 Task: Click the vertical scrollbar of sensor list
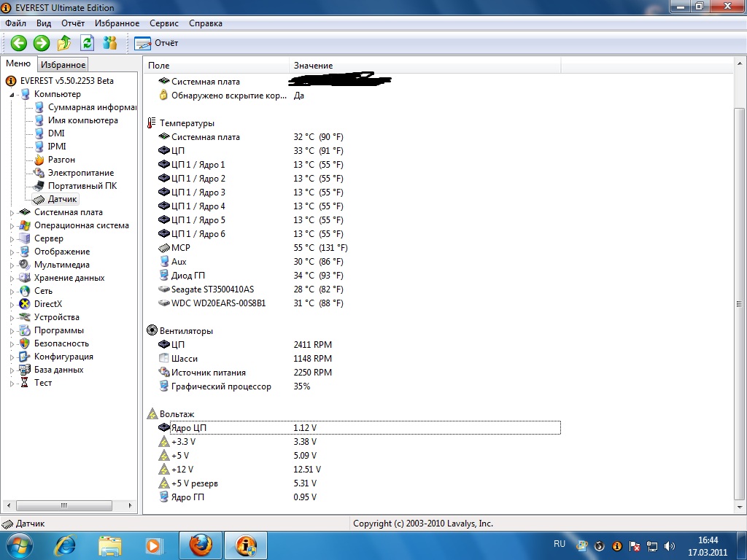[x=740, y=292]
